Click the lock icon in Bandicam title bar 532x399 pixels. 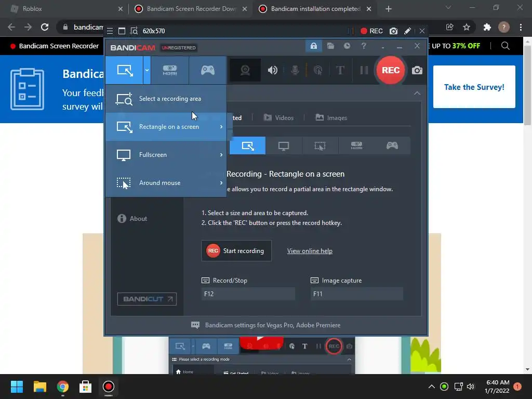[313, 46]
